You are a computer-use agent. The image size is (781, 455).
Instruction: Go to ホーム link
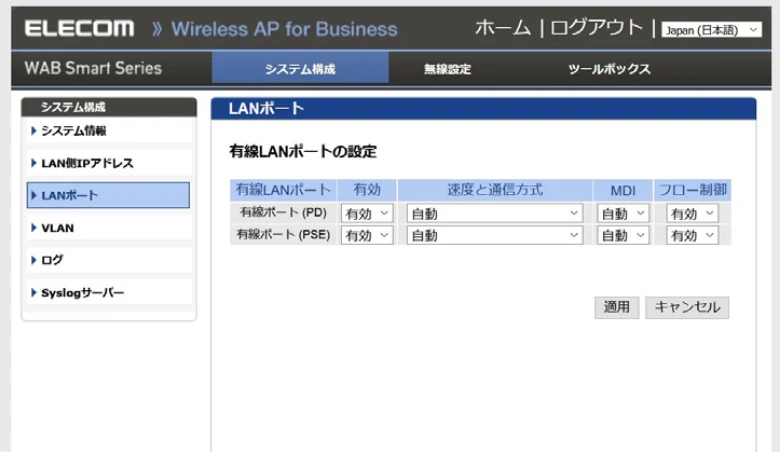(503, 28)
